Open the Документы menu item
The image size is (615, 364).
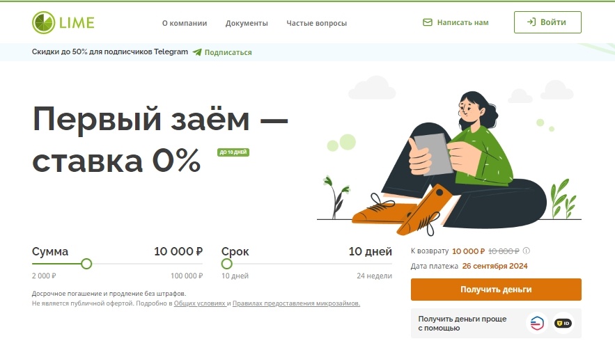point(247,23)
